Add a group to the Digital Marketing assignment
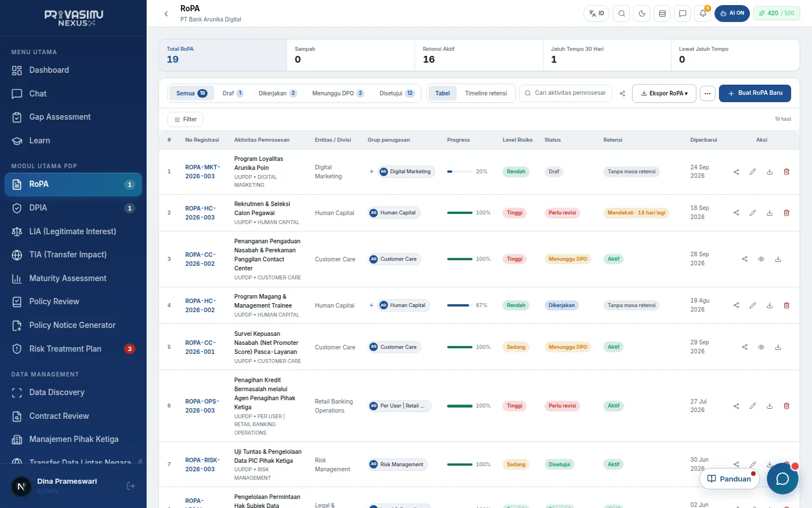 point(371,172)
